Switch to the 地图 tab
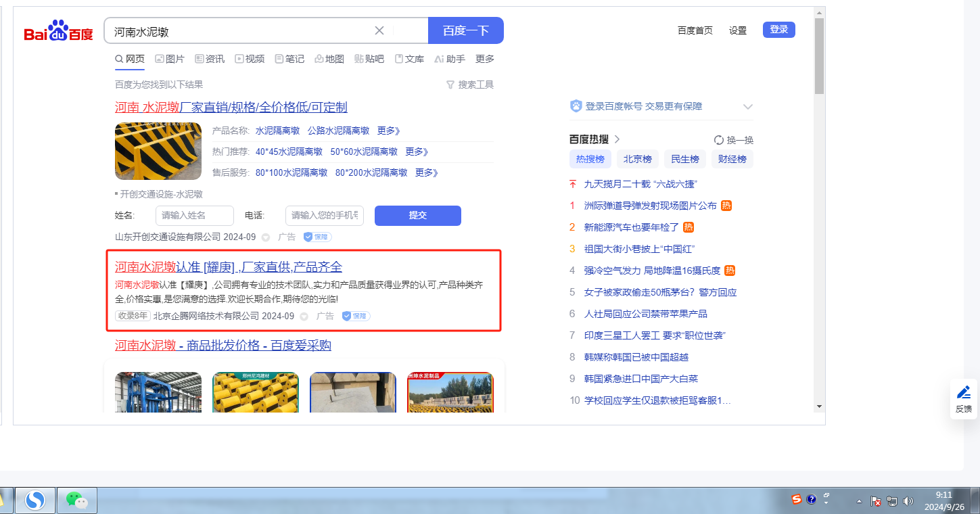Image resolution: width=980 pixels, height=514 pixels. pyautogui.click(x=329, y=59)
